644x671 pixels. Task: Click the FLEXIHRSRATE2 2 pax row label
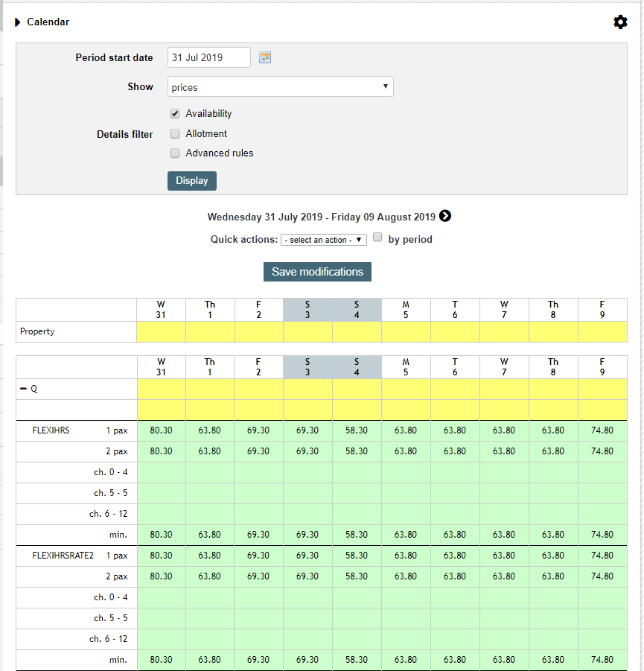118,576
